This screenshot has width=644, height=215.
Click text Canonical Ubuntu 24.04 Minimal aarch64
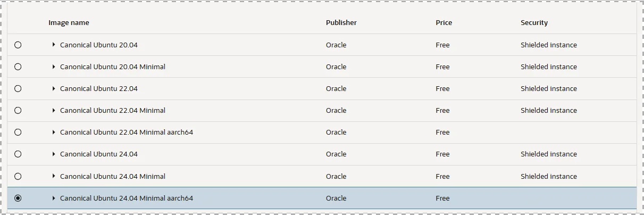coord(127,199)
